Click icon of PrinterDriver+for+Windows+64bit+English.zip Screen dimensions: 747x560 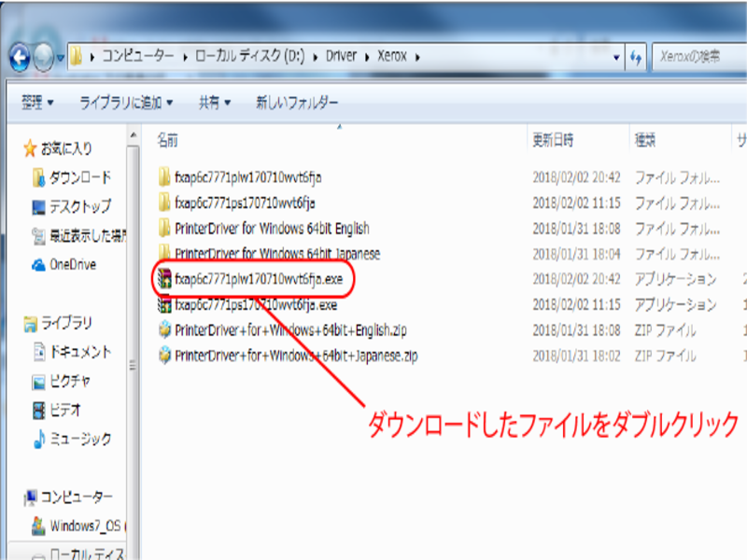(x=165, y=330)
